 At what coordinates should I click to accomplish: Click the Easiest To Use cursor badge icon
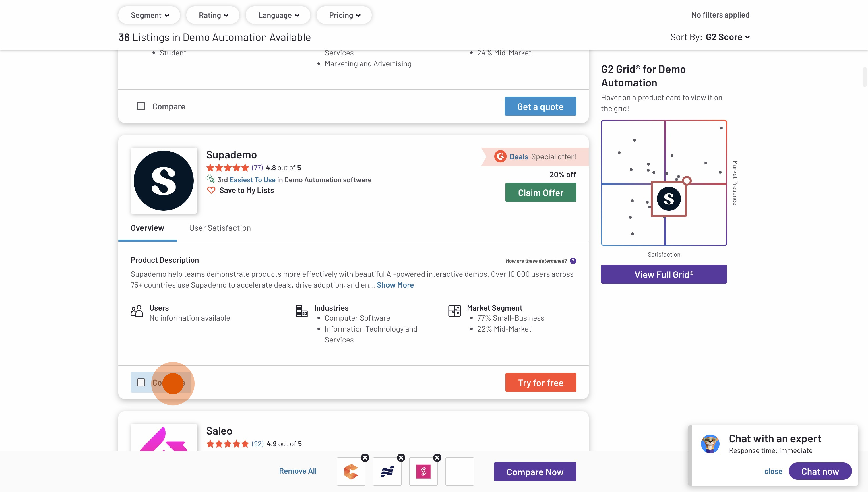click(210, 179)
